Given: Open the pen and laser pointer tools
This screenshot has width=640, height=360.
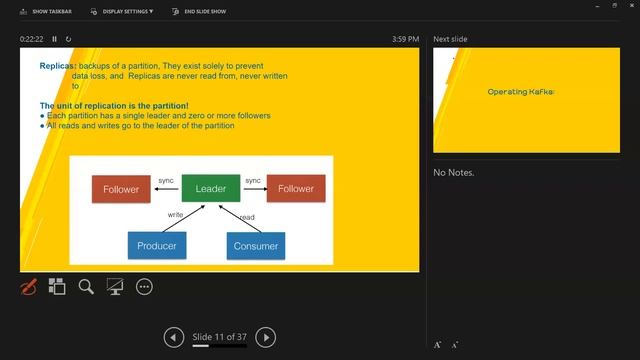Looking at the screenshot, I should (29, 287).
